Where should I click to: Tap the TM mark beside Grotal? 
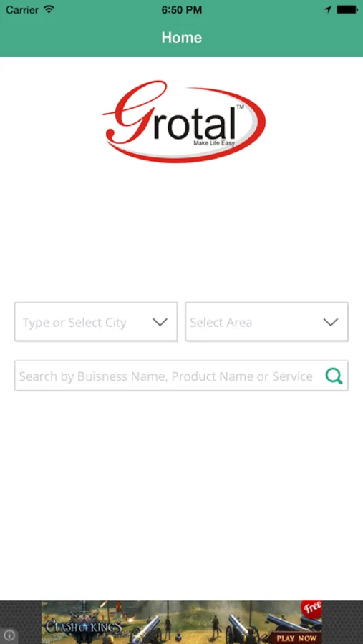point(240,107)
